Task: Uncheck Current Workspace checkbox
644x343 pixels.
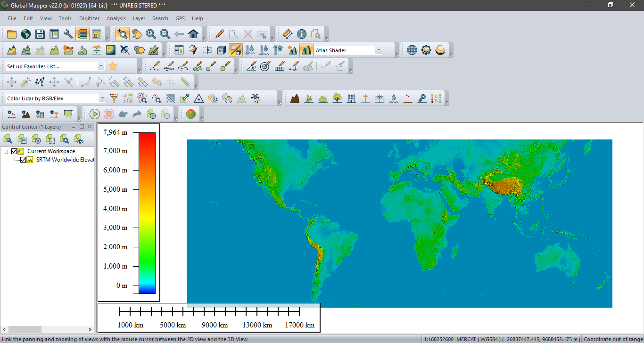Action: click(14, 151)
